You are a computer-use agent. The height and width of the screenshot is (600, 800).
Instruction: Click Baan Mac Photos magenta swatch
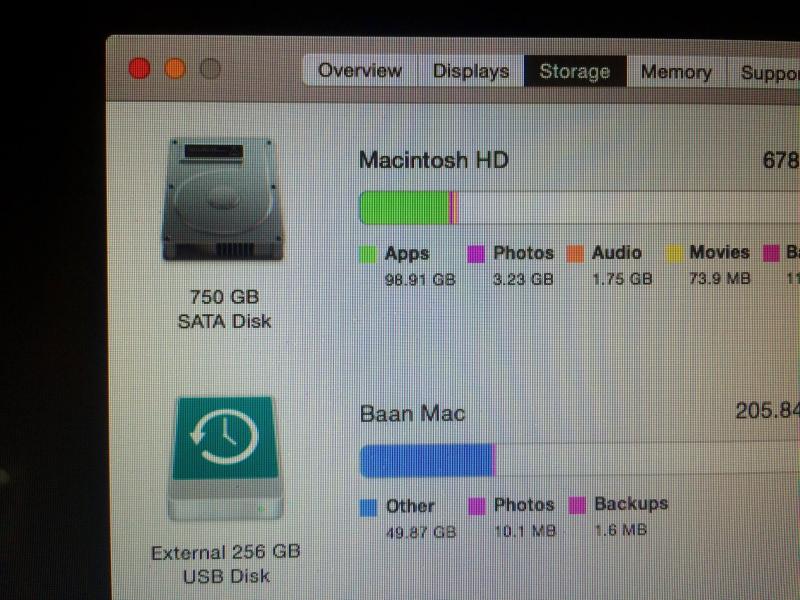tap(477, 507)
